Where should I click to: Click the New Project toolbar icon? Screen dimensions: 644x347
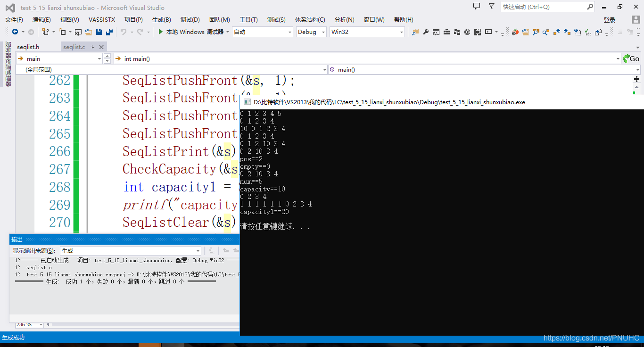(45, 32)
